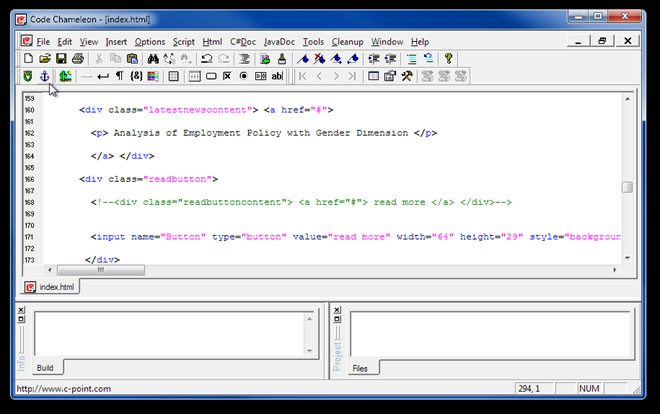Image resolution: width=660 pixels, height=414 pixels.
Task: Click the editor horizontal scrollbar thumb
Action: click(101, 270)
